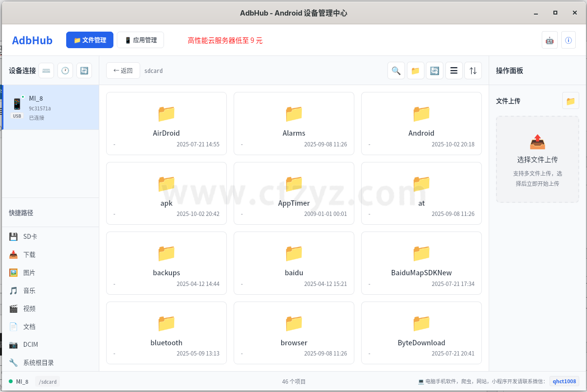Click the robot icon in the header

coord(550,40)
